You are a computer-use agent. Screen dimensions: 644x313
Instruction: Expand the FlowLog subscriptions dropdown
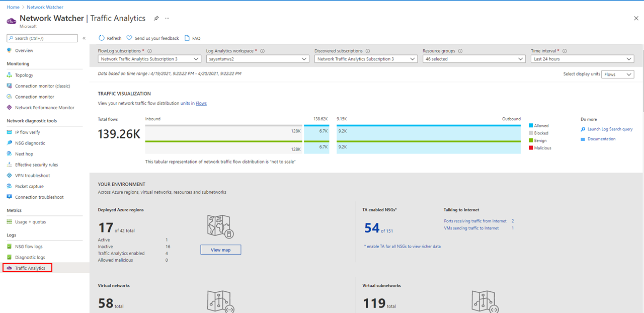pos(149,59)
